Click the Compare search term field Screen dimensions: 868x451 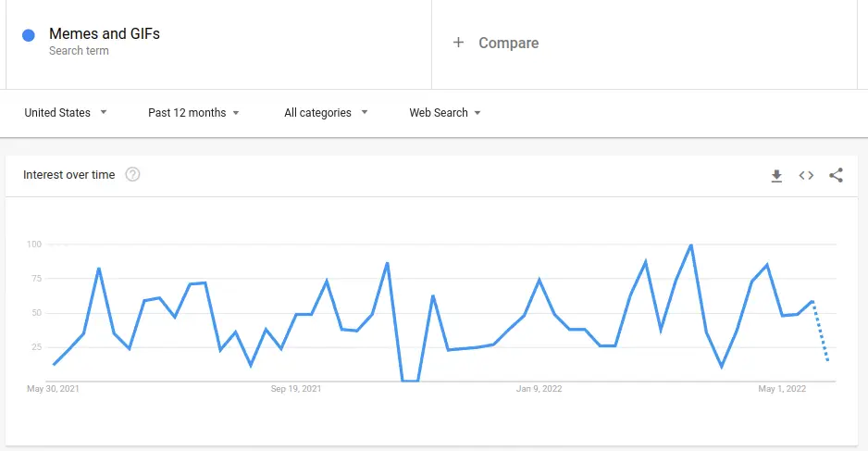(644, 44)
